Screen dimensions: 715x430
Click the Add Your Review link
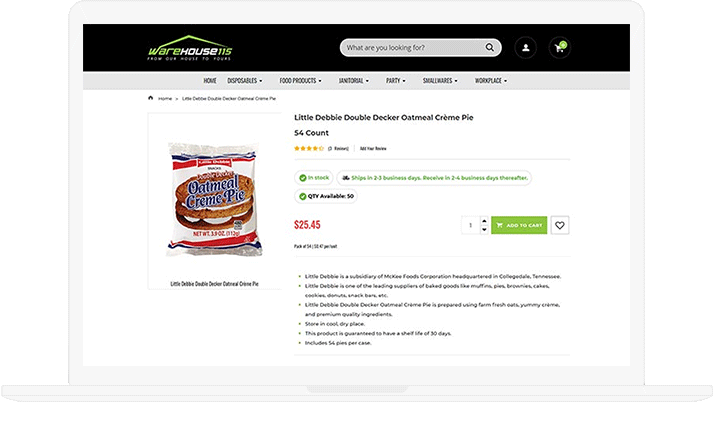[373, 149]
